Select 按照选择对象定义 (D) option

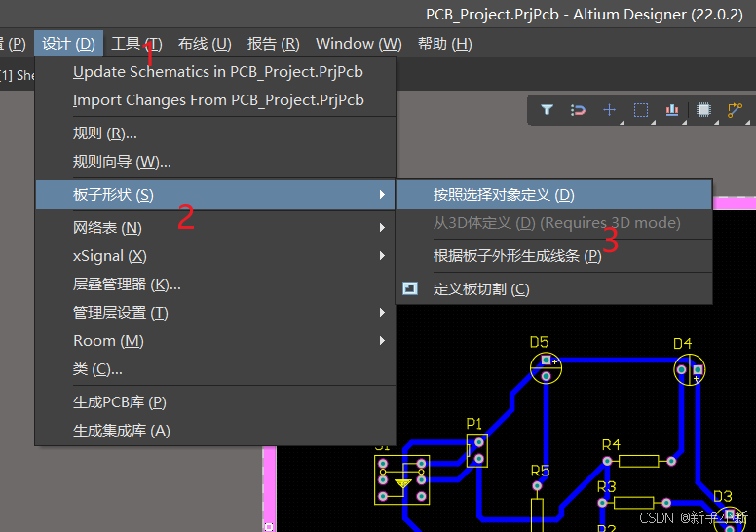click(504, 195)
